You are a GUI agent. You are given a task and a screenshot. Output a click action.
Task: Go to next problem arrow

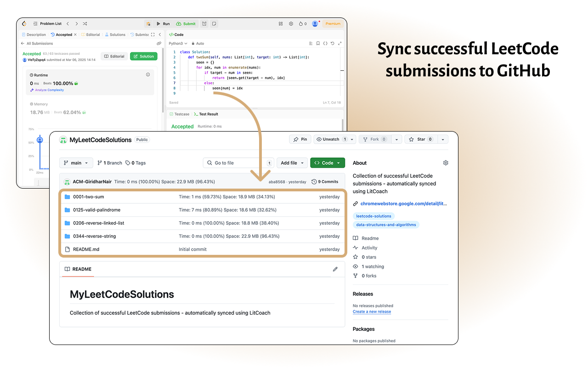[x=76, y=23]
